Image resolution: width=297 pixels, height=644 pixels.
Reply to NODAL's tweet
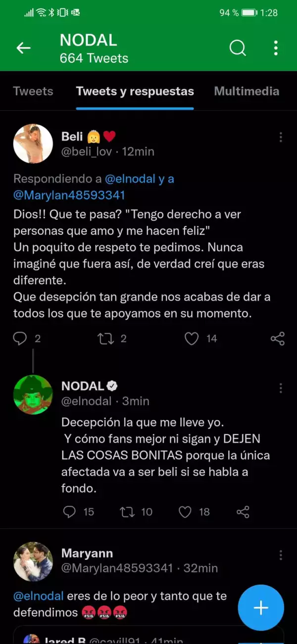pyautogui.click(x=70, y=512)
